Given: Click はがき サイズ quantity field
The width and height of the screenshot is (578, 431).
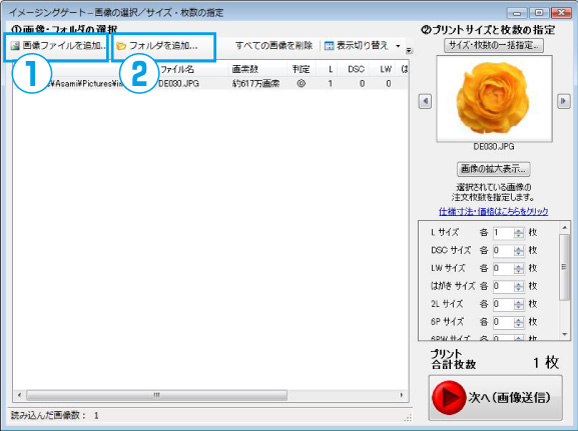Looking at the screenshot, I should coord(504,286).
